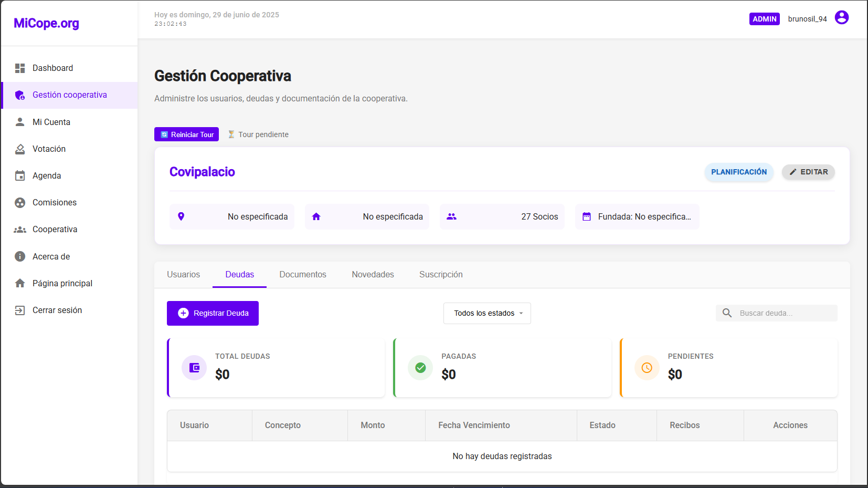Click the Cerrar sesión logout icon
Image resolution: width=868 pixels, height=488 pixels.
pyautogui.click(x=20, y=310)
